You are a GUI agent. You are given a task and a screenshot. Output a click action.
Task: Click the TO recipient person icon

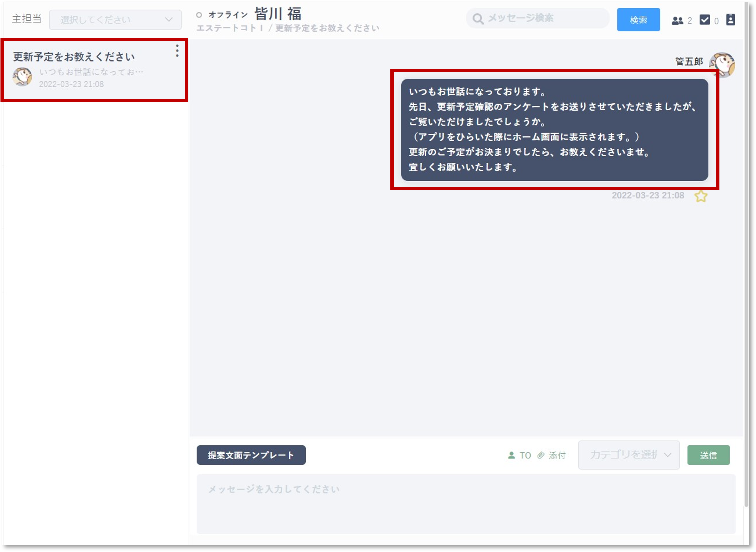511,455
